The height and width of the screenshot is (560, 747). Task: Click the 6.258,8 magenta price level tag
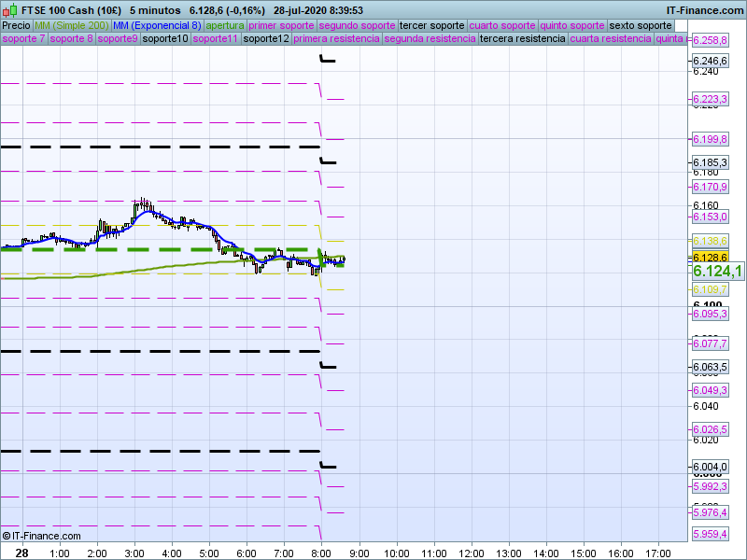tap(710, 41)
